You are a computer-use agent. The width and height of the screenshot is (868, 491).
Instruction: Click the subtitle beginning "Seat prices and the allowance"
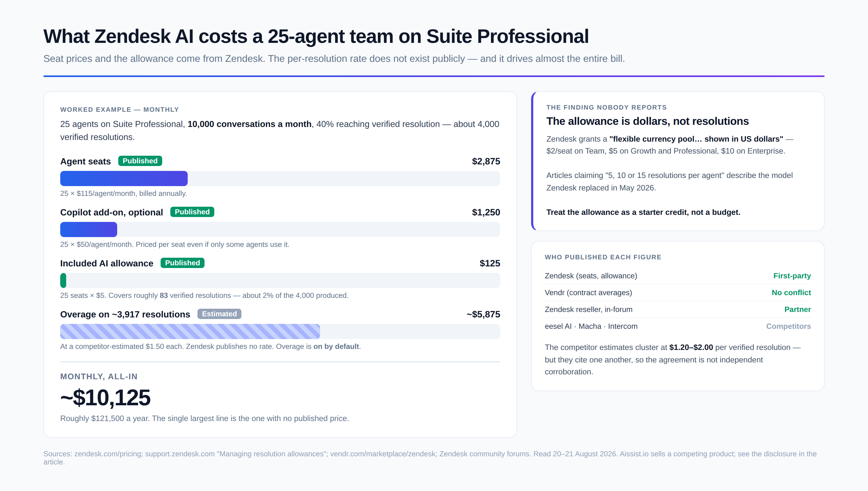[x=334, y=59]
